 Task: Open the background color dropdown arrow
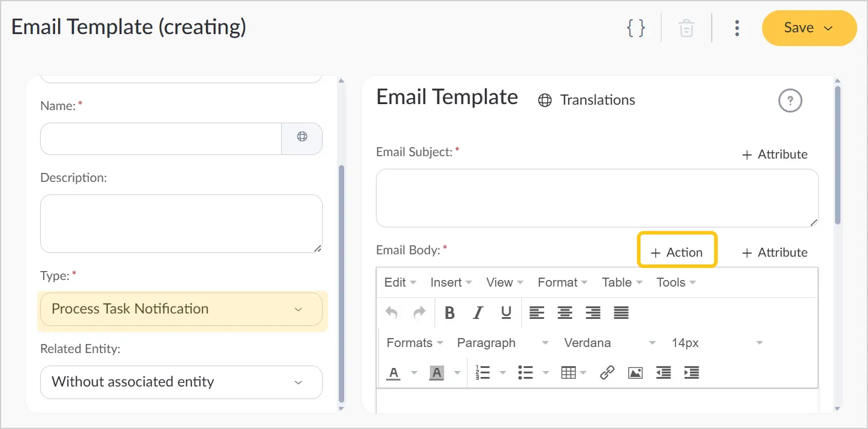pos(457,373)
